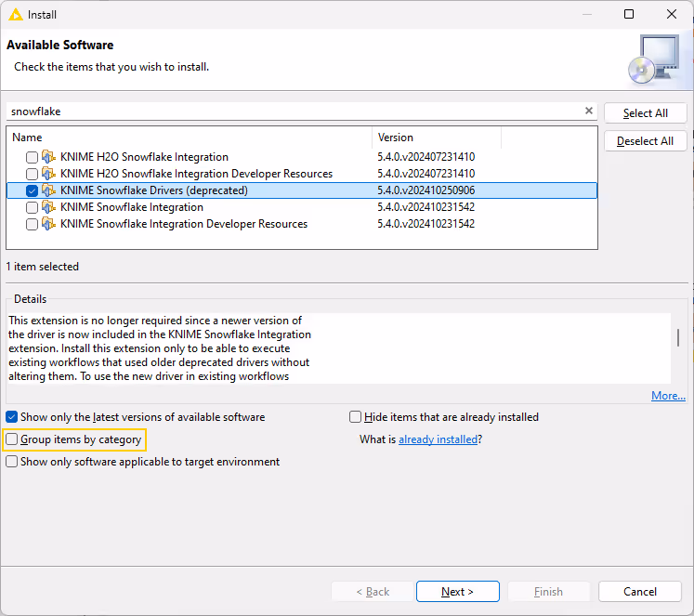Click the KNIME Snowflake Integration plugin icon
Image resolution: width=694 pixels, height=616 pixels.
tap(49, 207)
